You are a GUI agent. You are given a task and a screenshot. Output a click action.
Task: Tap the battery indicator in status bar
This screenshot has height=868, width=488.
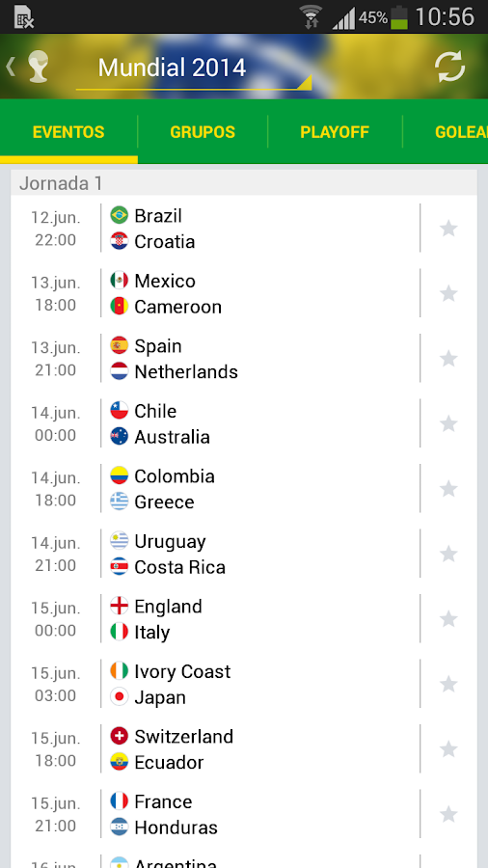pyautogui.click(x=399, y=17)
